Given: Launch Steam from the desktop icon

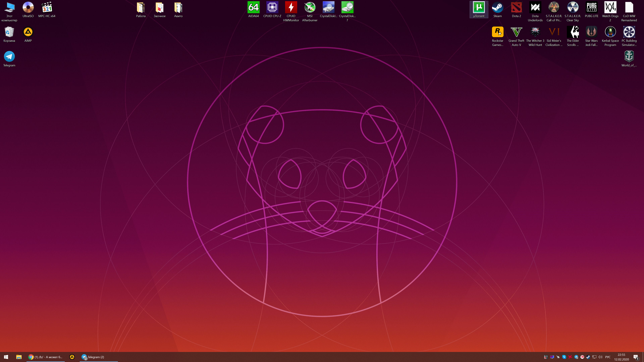Looking at the screenshot, I should 497,10.
